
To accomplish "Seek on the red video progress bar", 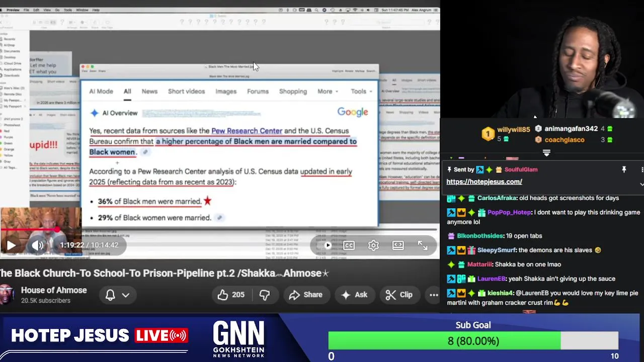I will point(219,230).
